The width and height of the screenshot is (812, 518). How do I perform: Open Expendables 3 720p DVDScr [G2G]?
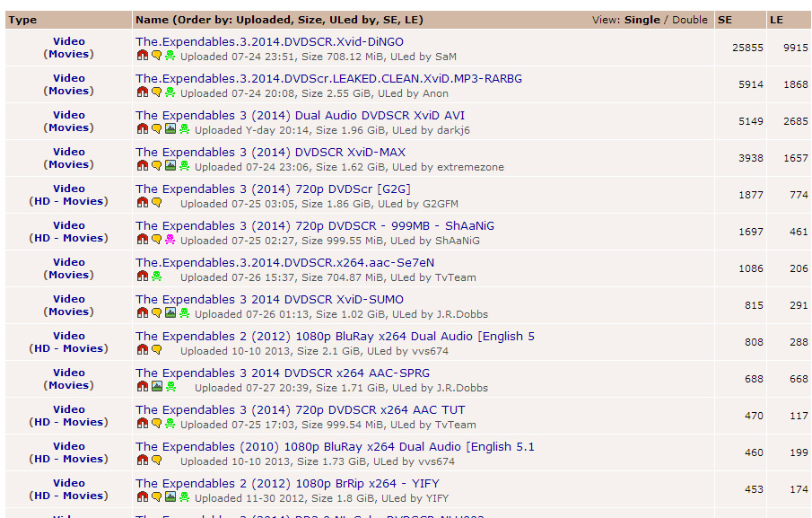(273, 189)
